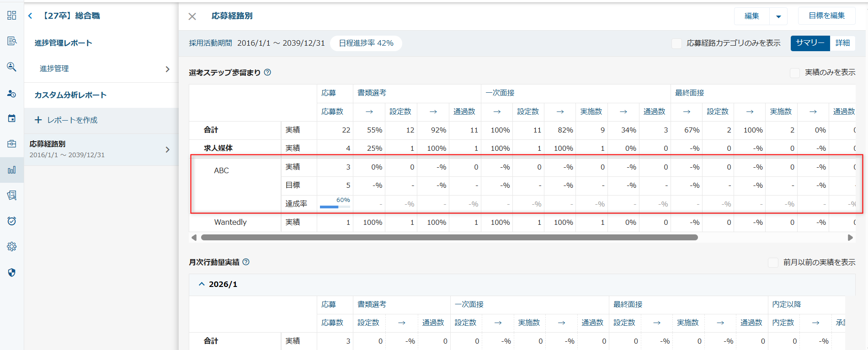Click the 目標を編集 button
Image resolution: width=868 pixels, height=350 pixels.
coord(826,16)
